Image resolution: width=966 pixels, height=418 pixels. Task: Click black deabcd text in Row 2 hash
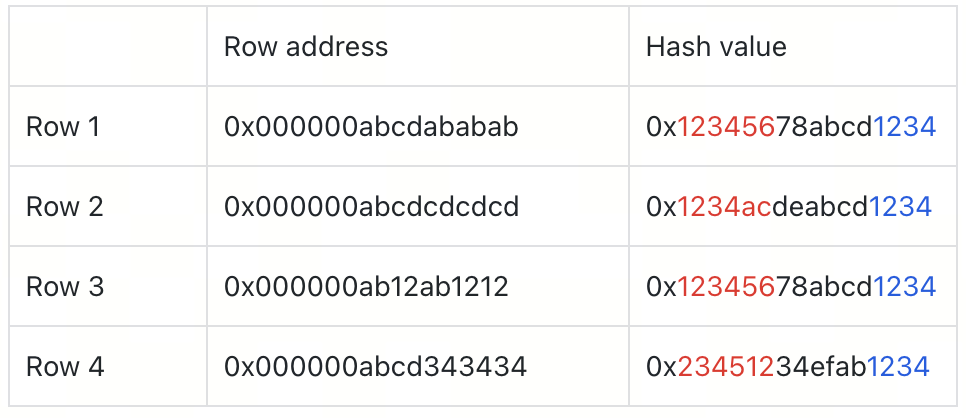[x=820, y=207]
